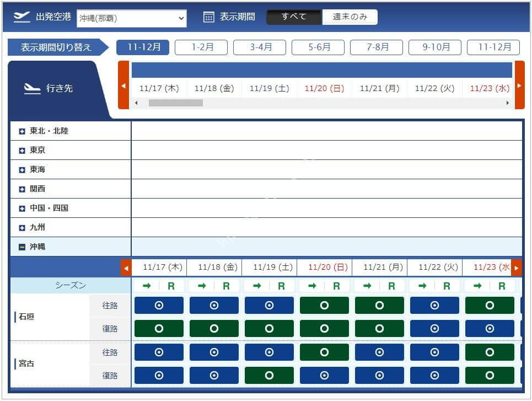532x401 pixels.
Task: Click the large orange previous-dates arrow in header
Action: (x=123, y=85)
